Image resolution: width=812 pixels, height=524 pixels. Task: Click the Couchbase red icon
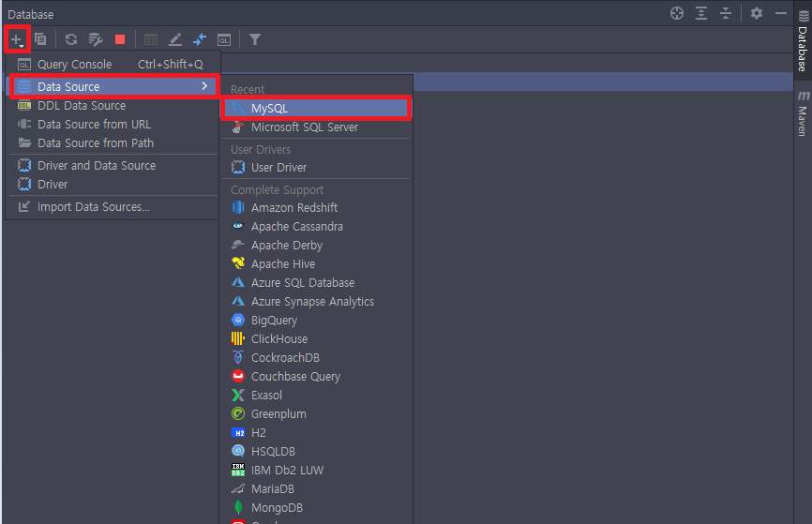[238, 376]
